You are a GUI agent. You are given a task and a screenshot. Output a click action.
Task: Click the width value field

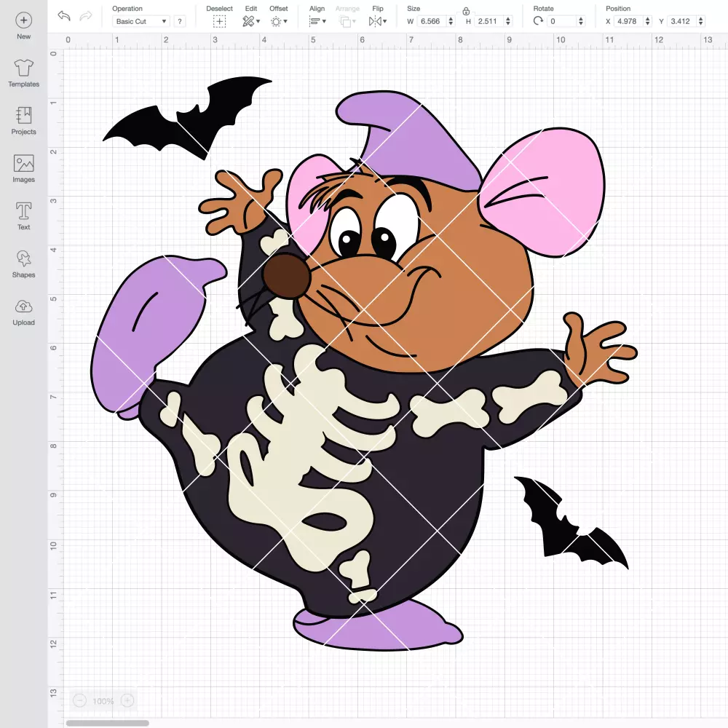(x=431, y=21)
